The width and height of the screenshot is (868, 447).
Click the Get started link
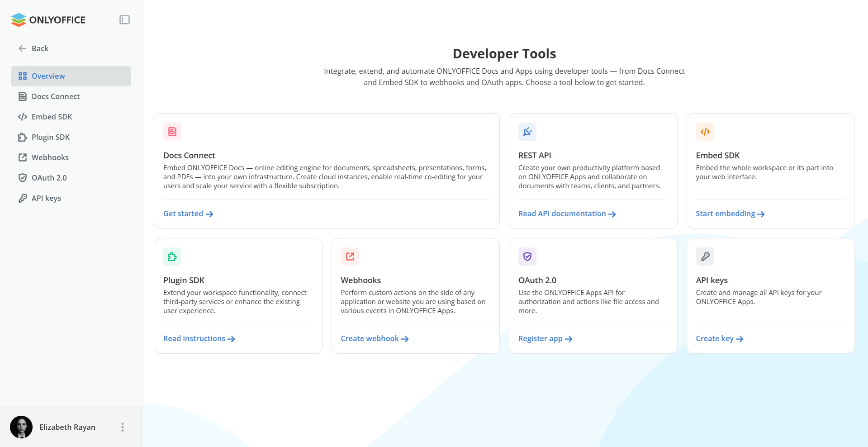pos(188,214)
